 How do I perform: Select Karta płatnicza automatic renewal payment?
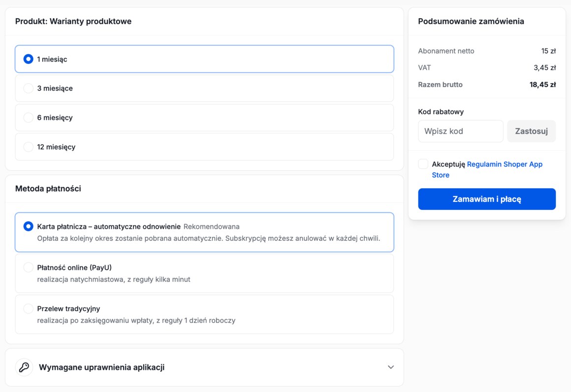[x=204, y=232]
